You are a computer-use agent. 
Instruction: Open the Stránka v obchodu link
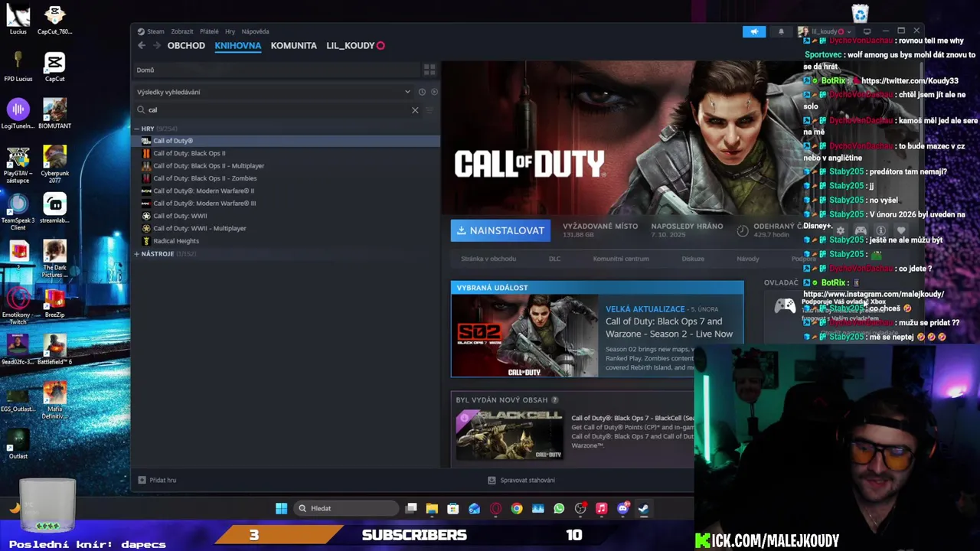[488, 259]
